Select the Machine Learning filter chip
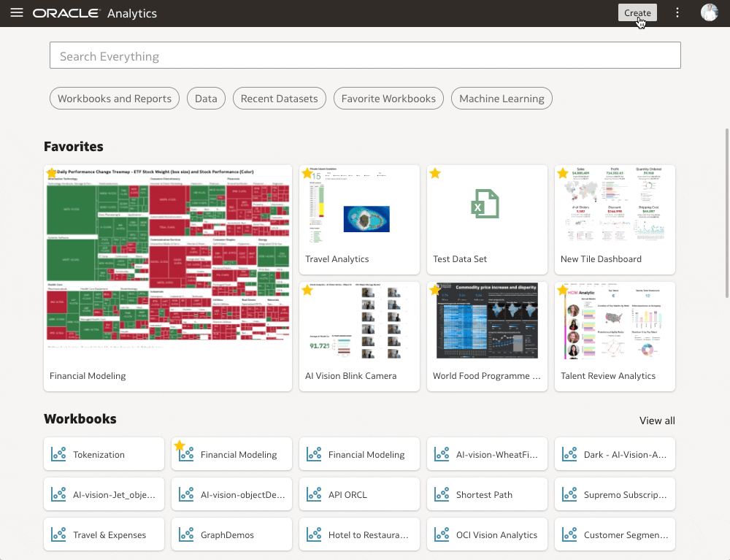 502,99
